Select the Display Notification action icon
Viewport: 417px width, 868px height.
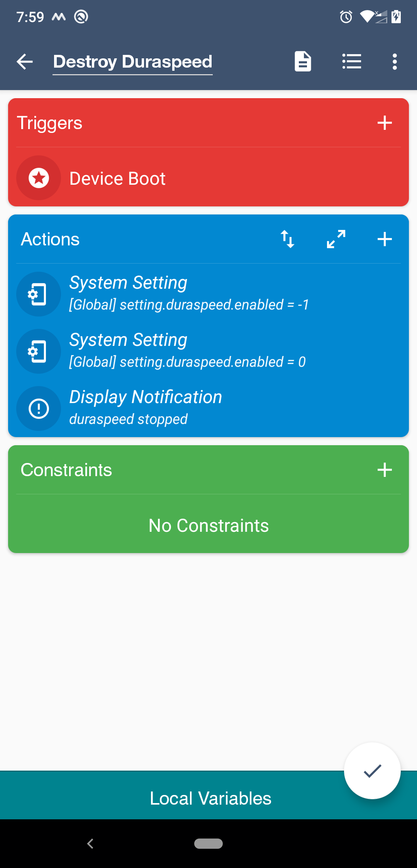pyautogui.click(x=39, y=408)
